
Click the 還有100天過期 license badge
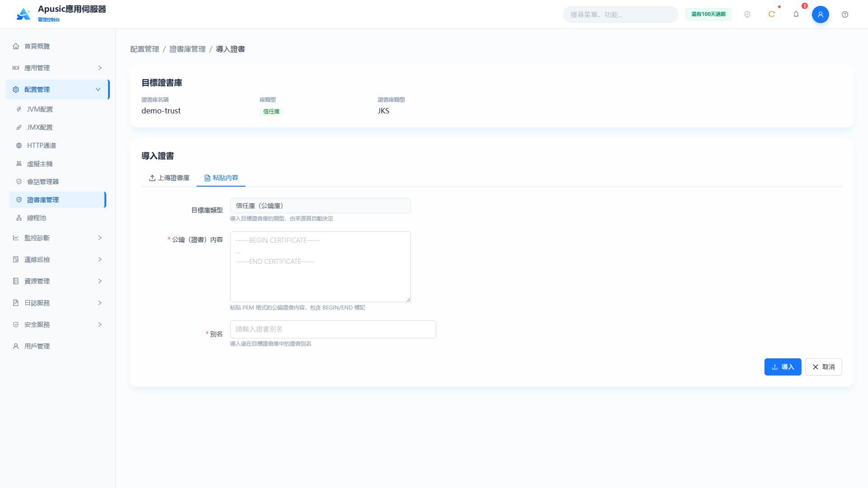pyautogui.click(x=708, y=14)
